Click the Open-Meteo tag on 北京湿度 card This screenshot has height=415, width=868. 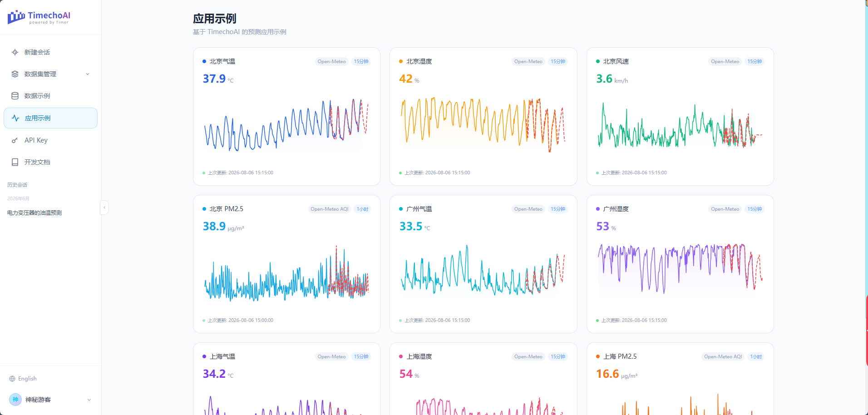click(528, 62)
